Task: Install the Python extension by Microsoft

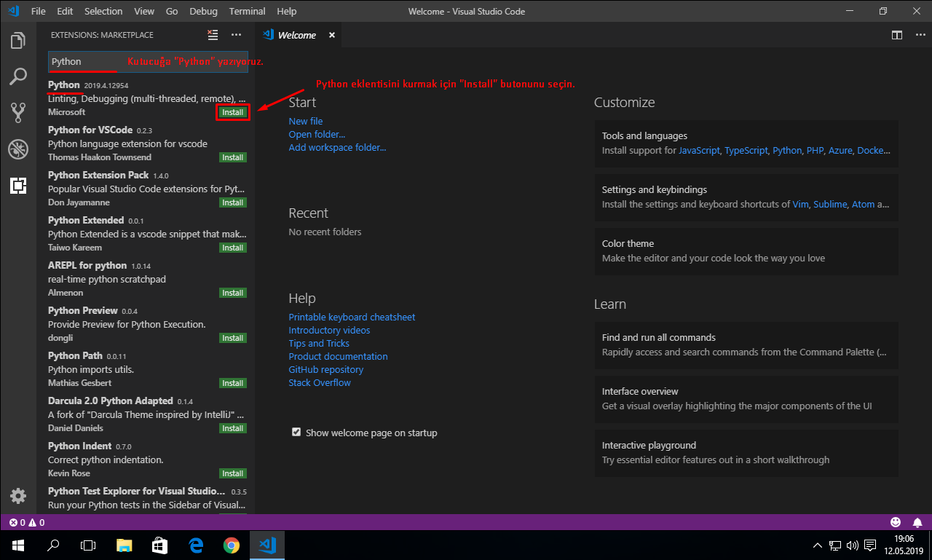Action: coord(232,112)
